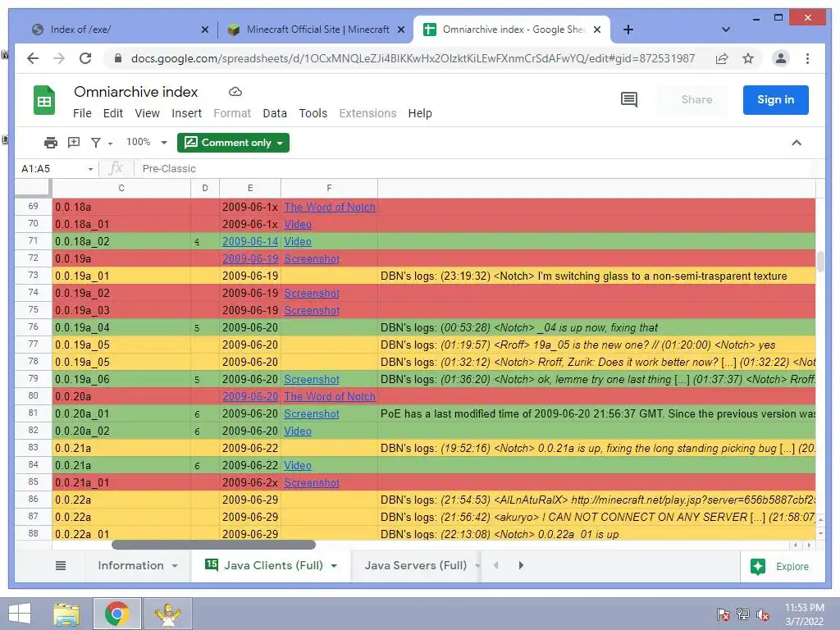Click the volume muted tray icon
The height and width of the screenshot is (630, 840).
click(763, 614)
